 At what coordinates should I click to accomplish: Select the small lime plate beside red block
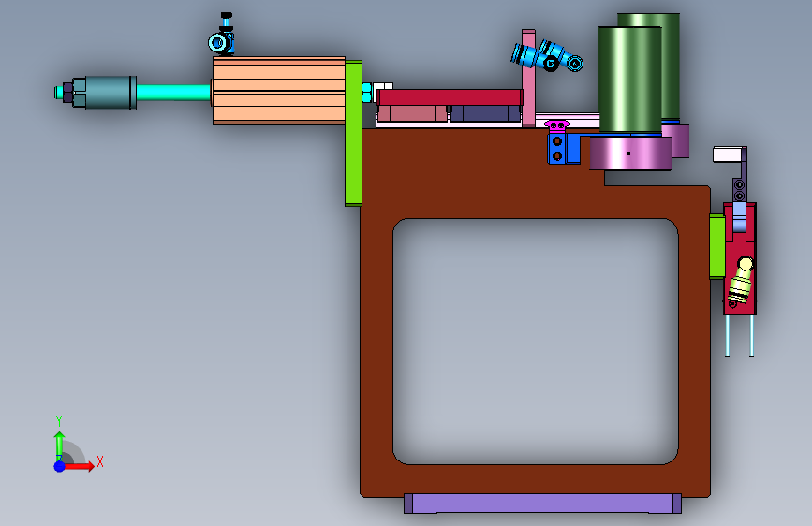pos(716,246)
